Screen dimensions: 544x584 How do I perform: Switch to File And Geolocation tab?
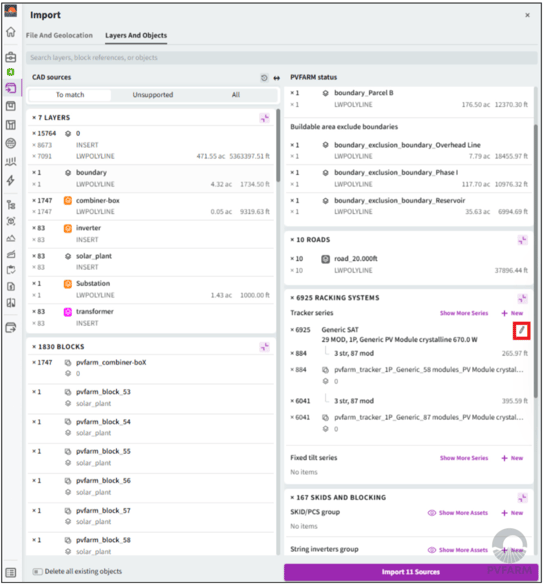(59, 35)
